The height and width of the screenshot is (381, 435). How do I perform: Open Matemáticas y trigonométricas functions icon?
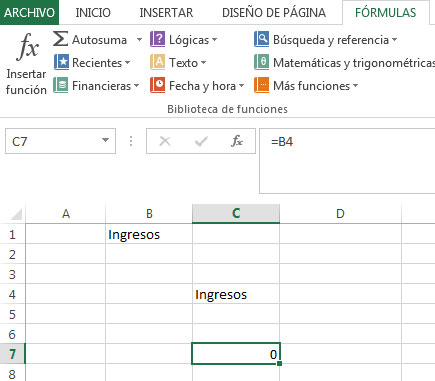tap(262, 62)
